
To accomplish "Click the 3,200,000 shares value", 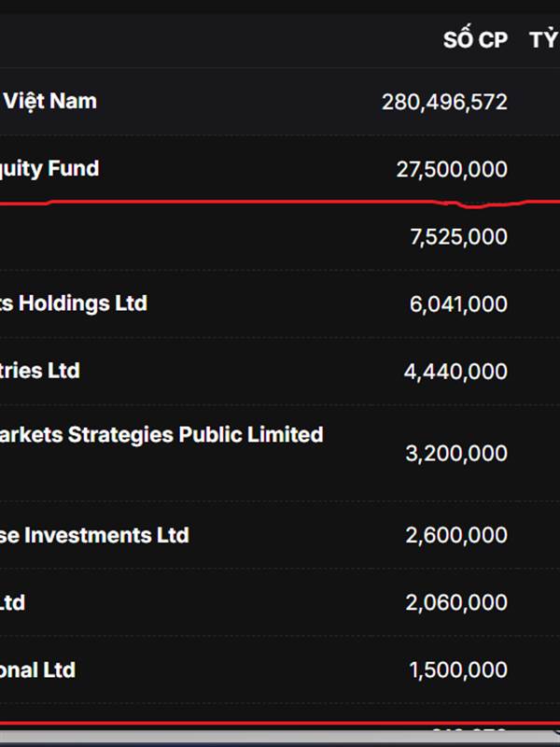I will [456, 454].
